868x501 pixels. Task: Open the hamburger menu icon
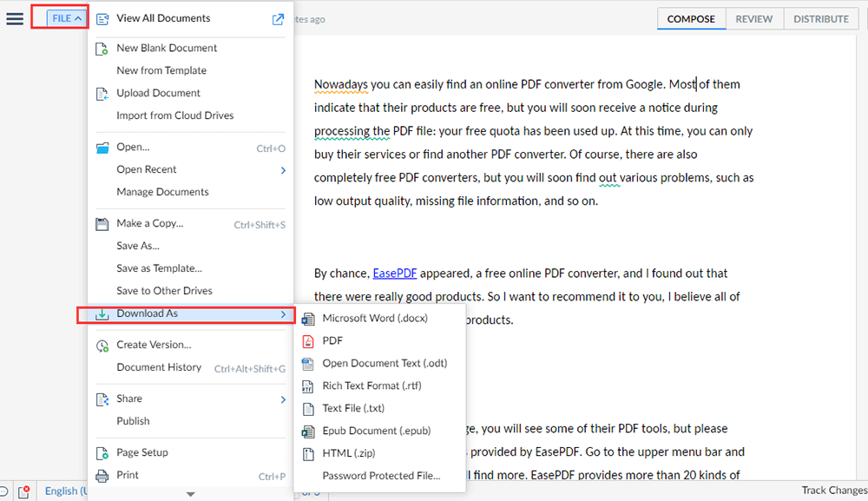(x=15, y=18)
